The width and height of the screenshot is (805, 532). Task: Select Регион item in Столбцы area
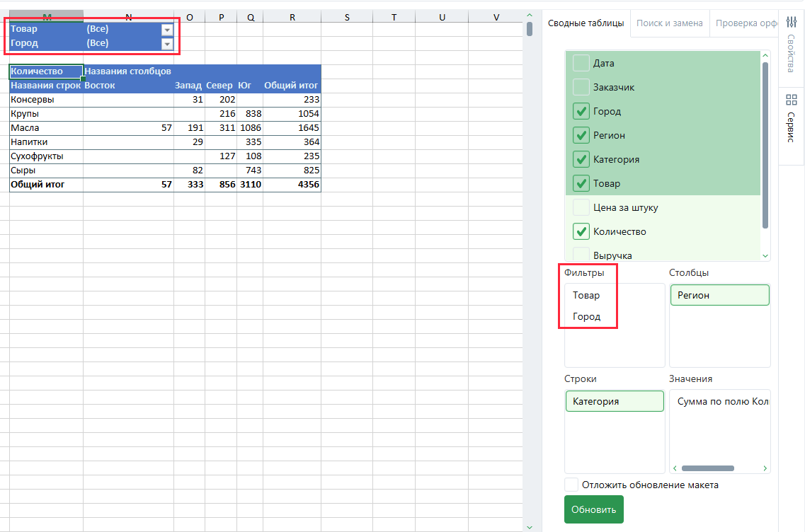719,296
